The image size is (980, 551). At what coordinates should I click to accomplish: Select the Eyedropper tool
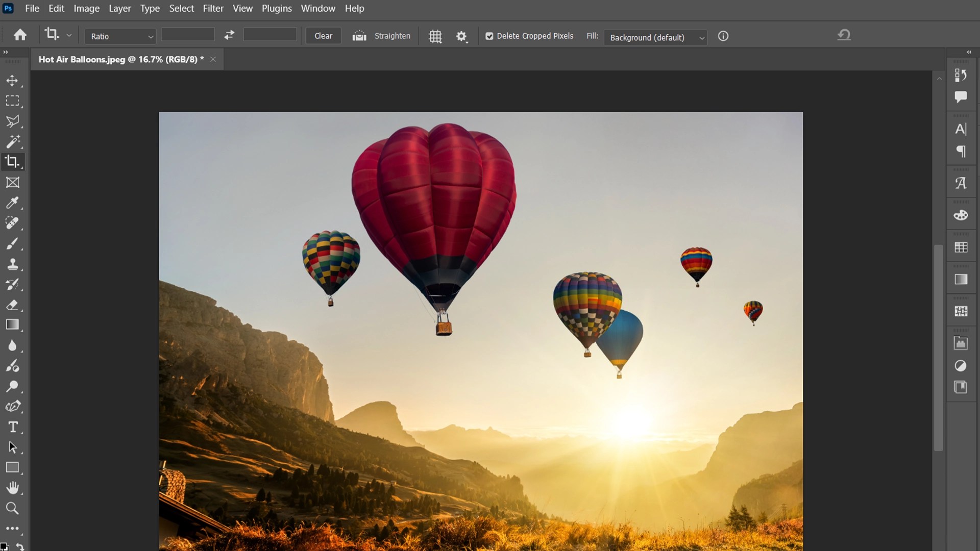coord(12,203)
